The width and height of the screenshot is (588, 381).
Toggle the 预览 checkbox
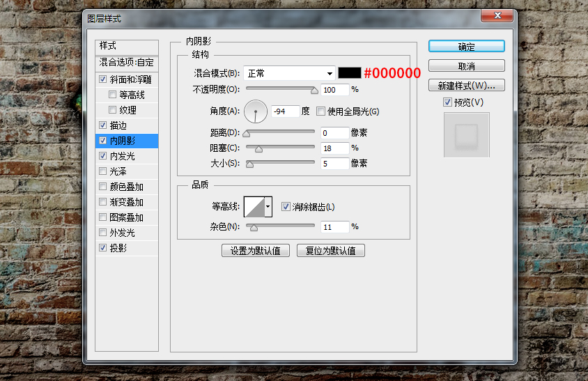tap(447, 102)
